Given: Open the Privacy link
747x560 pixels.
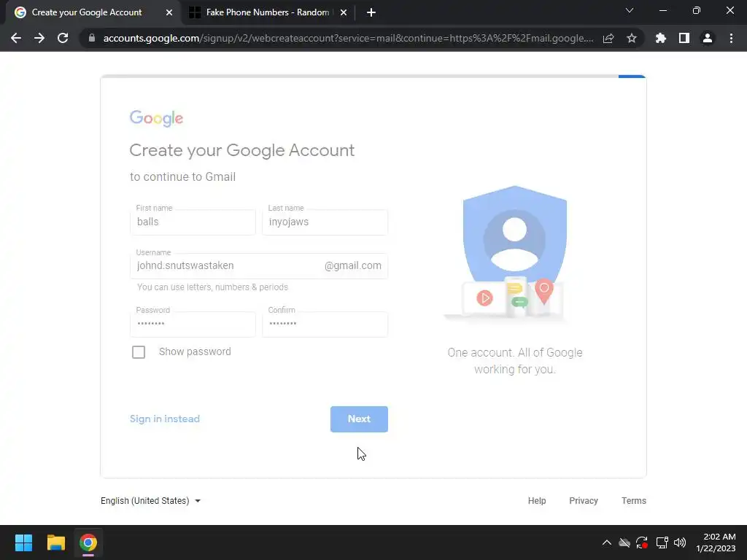Looking at the screenshot, I should [584, 500].
